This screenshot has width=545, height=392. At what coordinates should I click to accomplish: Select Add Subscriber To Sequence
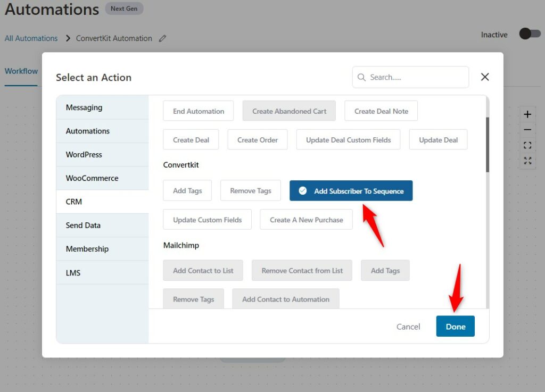[351, 190]
